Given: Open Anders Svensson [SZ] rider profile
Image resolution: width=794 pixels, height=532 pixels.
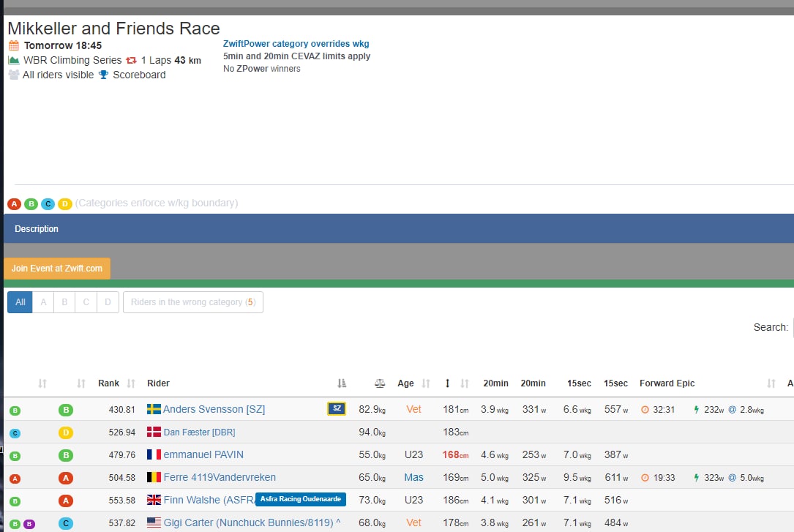Looking at the screenshot, I should [x=214, y=409].
